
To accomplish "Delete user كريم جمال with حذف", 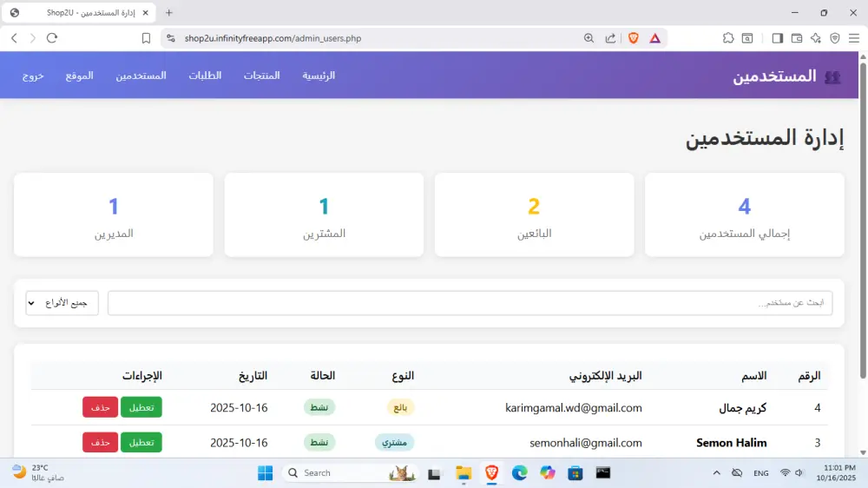I will [100, 407].
